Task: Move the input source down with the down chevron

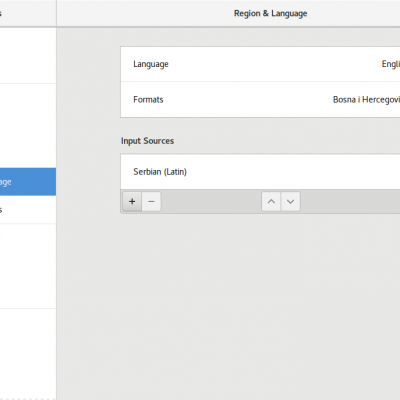Action: (291, 201)
